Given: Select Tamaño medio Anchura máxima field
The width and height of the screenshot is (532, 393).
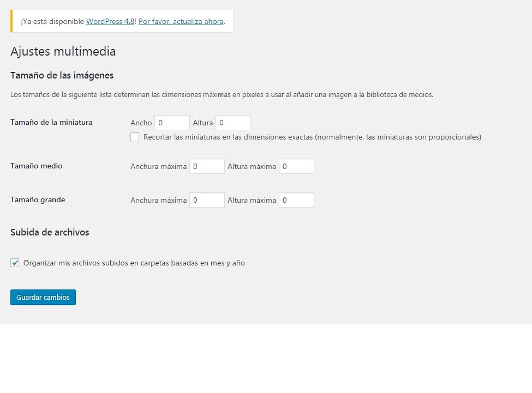Looking at the screenshot, I should (207, 166).
